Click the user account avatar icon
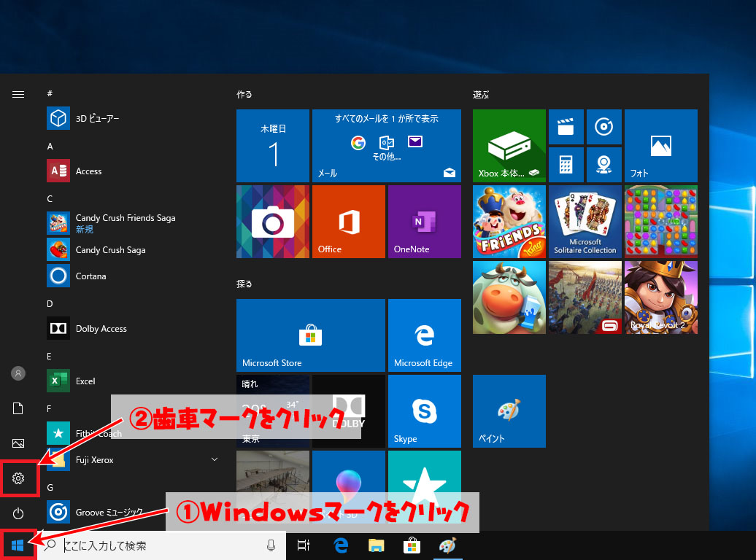 coord(18,373)
